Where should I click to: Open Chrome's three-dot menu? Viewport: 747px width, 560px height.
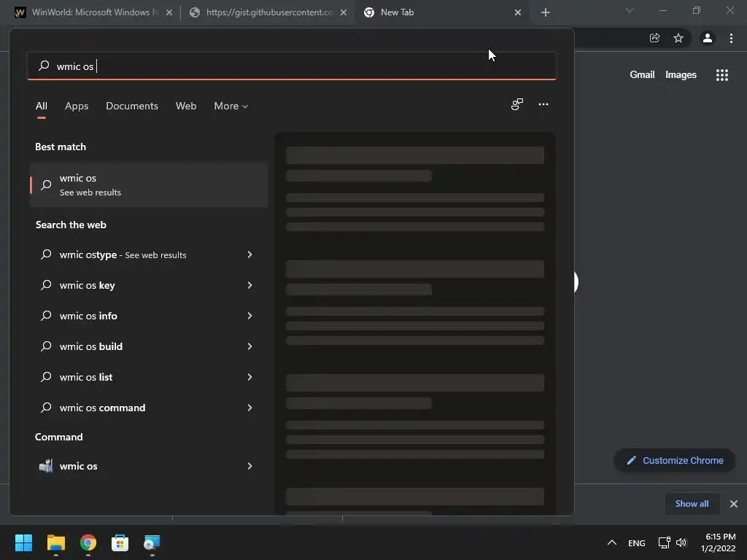click(731, 38)
